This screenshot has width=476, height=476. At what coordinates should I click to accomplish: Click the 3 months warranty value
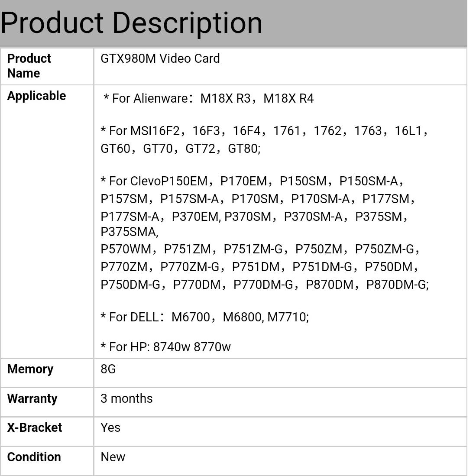(126, 398)
